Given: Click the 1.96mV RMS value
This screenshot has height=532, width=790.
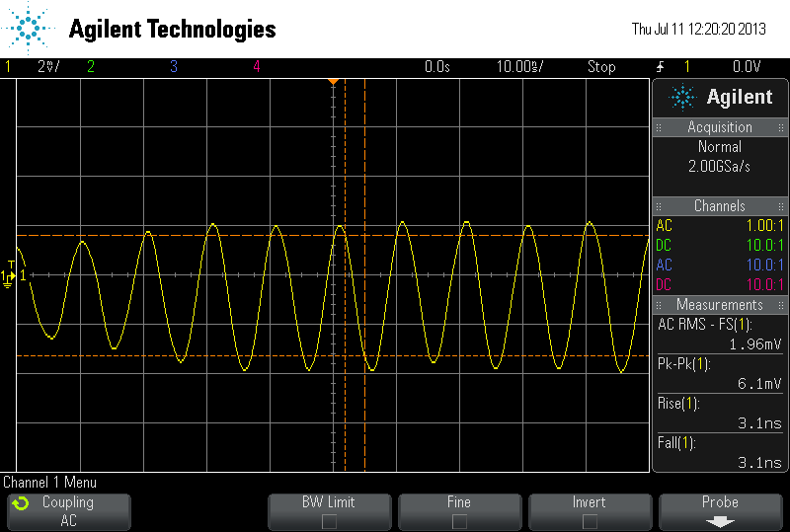Looking at the screenshot, I should [x=755, y=344].
